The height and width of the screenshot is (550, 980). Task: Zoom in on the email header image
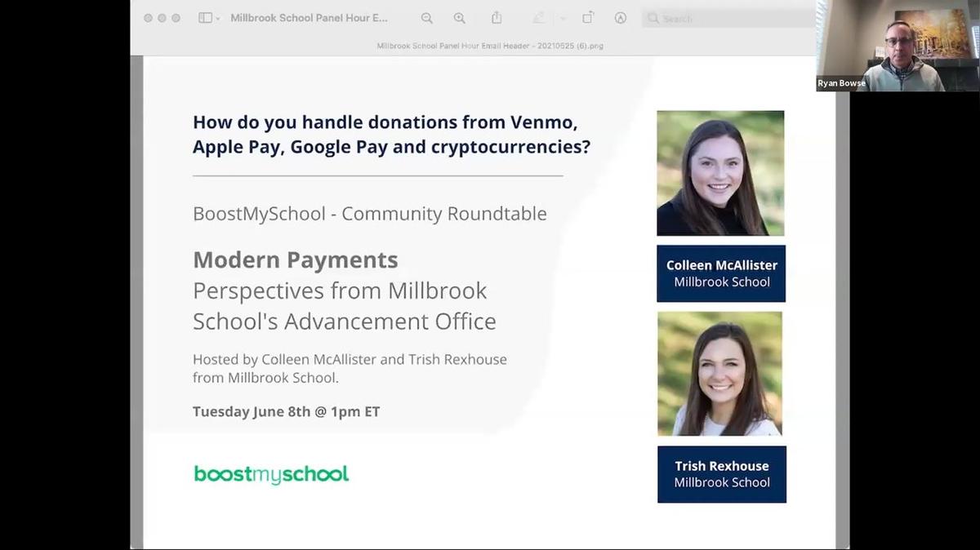[x=460, y=17]
